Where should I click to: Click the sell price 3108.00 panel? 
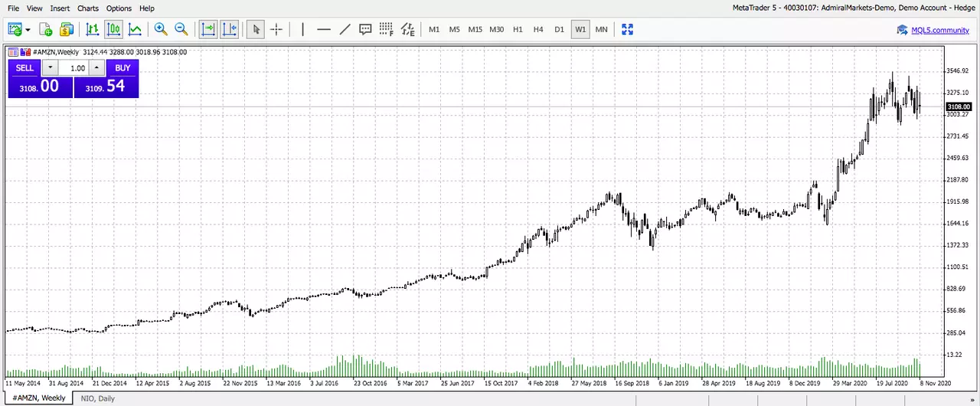tap(41, 87)
